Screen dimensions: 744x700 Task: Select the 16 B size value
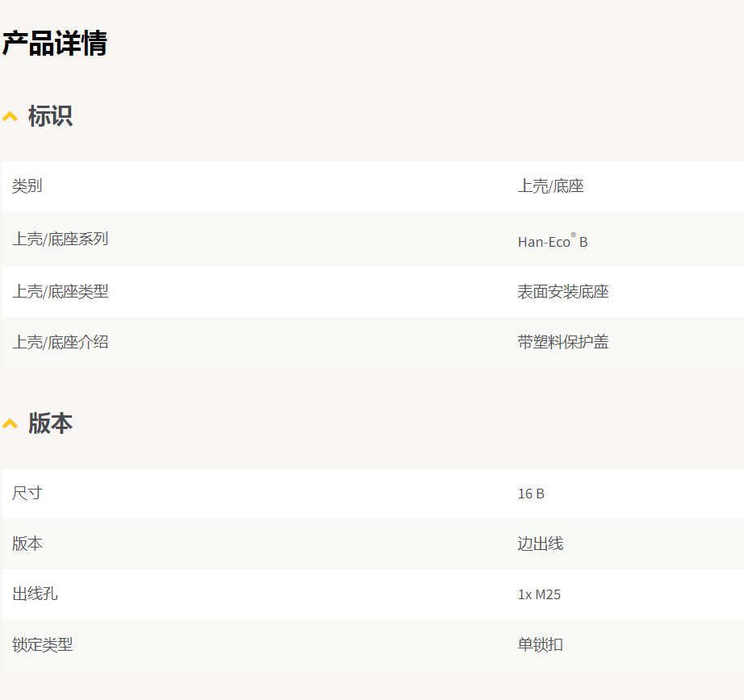[531, 494]
